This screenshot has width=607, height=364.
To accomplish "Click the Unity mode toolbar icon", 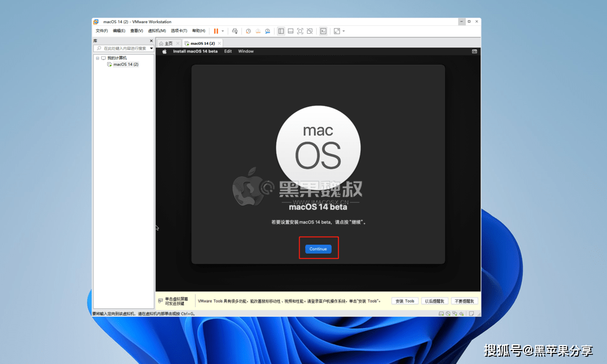I will pyautogui.click(x=310, y=31).
